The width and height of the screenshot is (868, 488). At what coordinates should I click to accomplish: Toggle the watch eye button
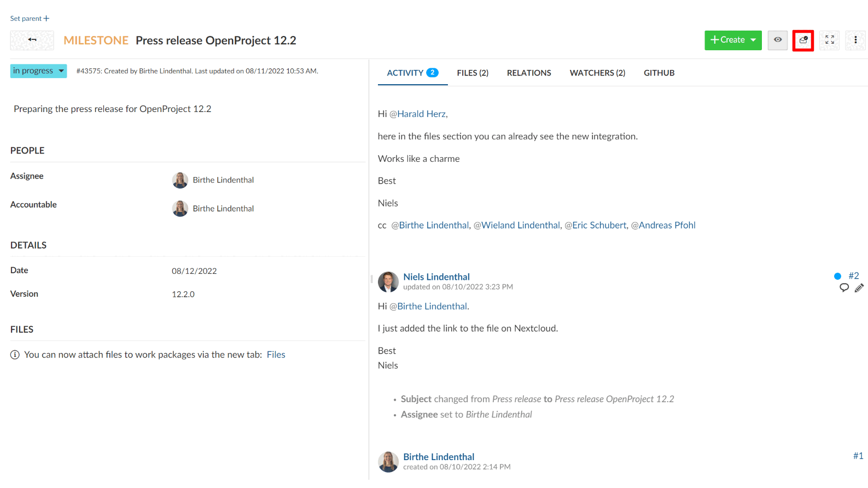pos(777,40)
